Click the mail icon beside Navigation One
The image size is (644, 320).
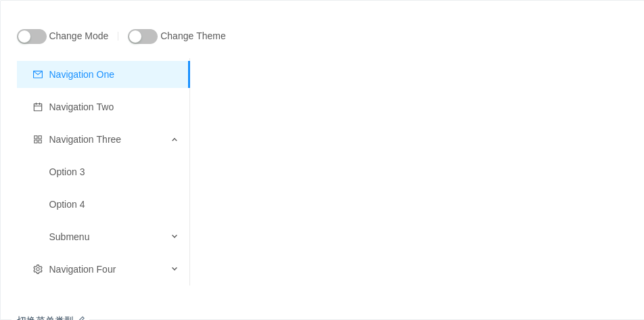pyautogui.click(x=38, y=74)
